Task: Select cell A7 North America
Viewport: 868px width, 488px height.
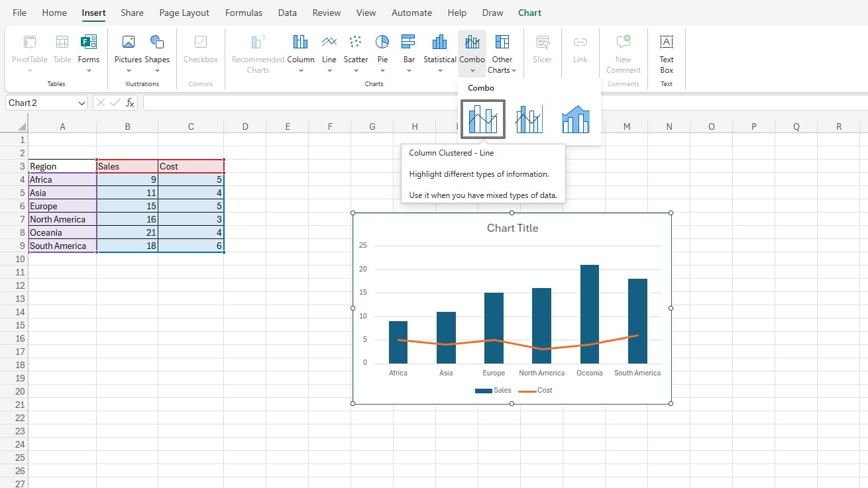Action: (62, 219)
